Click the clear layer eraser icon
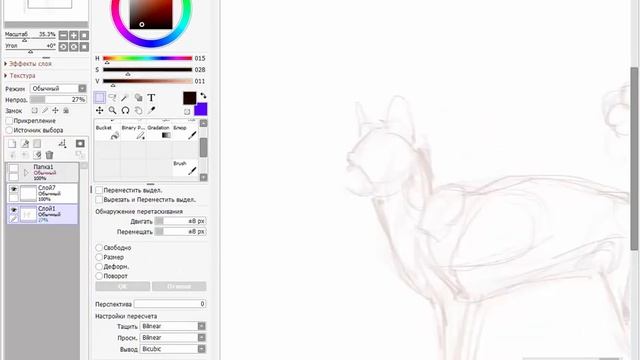The image size is (640, 360). pos(37,155)
